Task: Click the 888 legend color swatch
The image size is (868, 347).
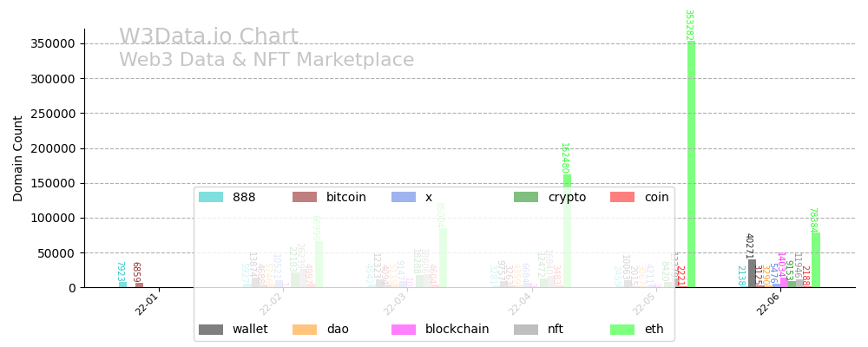Action: 211,198
